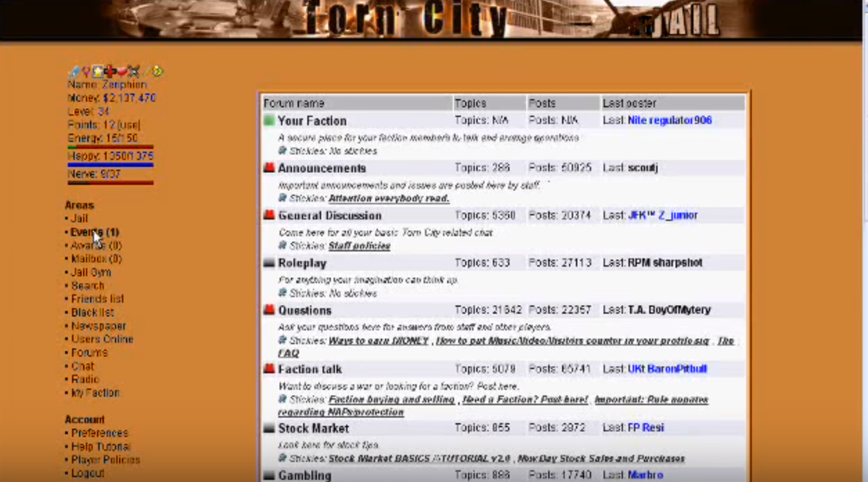
Task: Click the crossed swords status icon
Action: click(134, 71)
